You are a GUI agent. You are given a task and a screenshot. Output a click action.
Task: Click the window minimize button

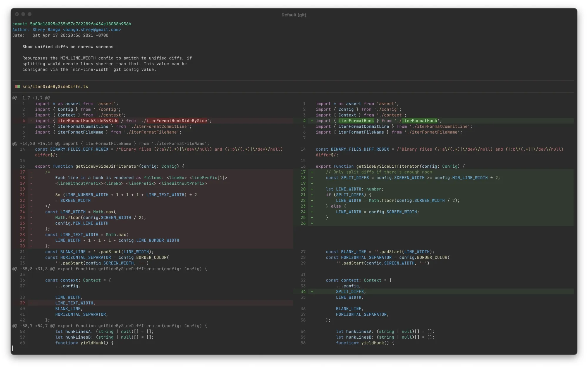pos(23,14)
